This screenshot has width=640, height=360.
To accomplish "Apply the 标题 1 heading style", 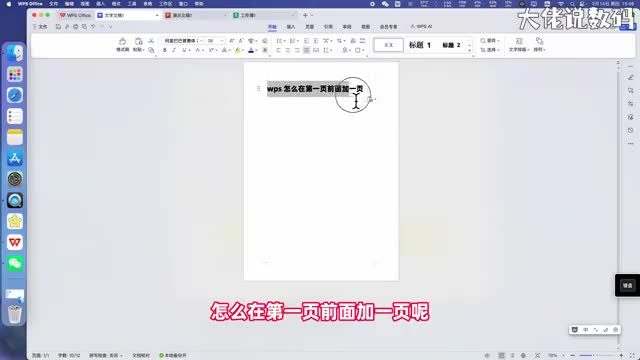I will 420,45.
